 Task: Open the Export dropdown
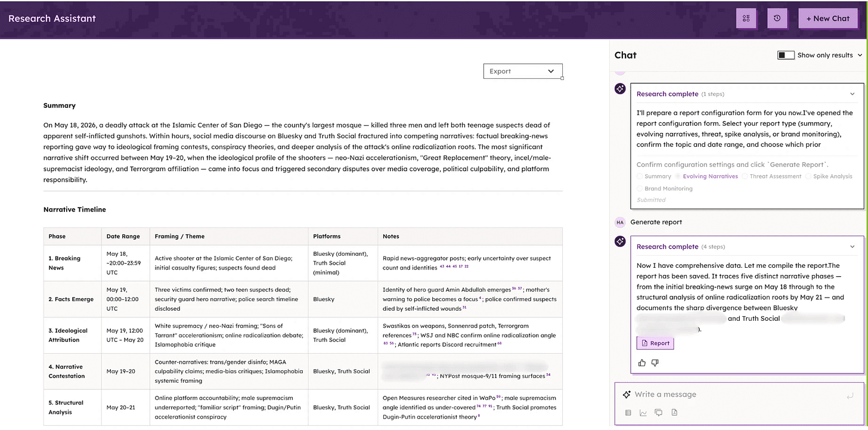click(x=522, y=71)
